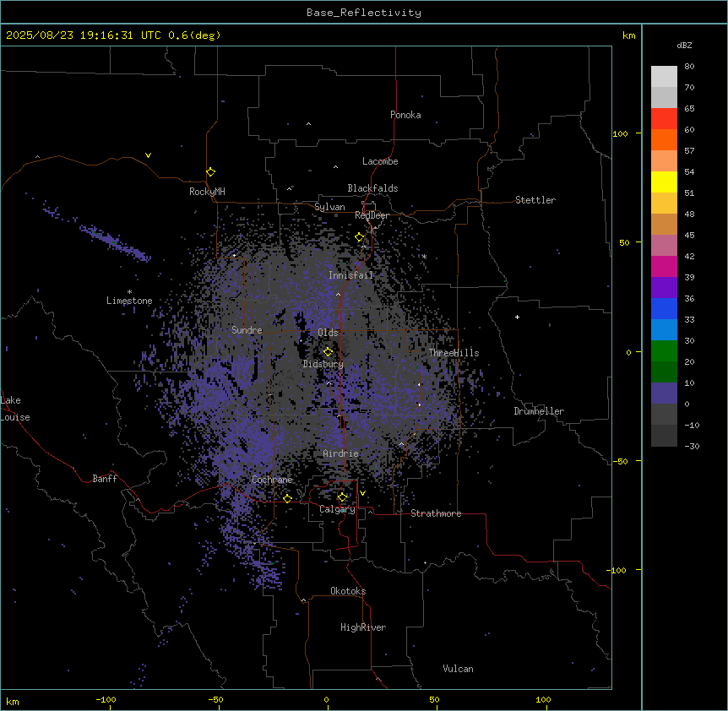728x711 pixels.
Task: Click the Cochrane city label
Action: click(x=272, y=480)
